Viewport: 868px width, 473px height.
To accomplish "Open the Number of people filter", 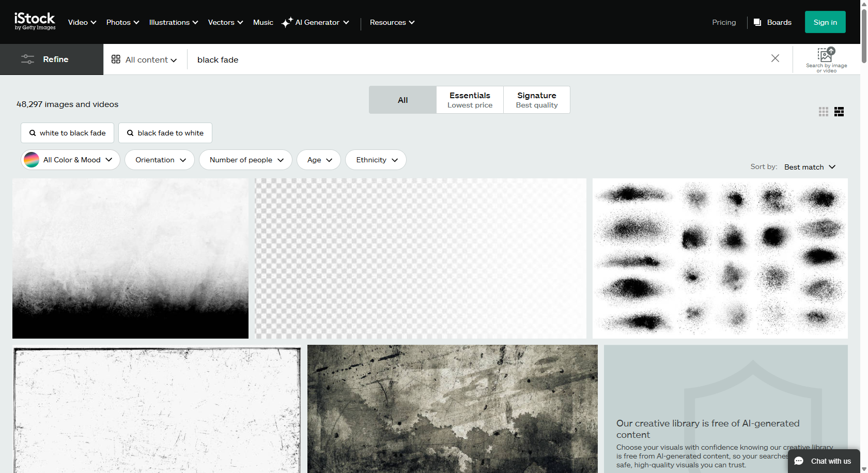I will click(245, 160).
